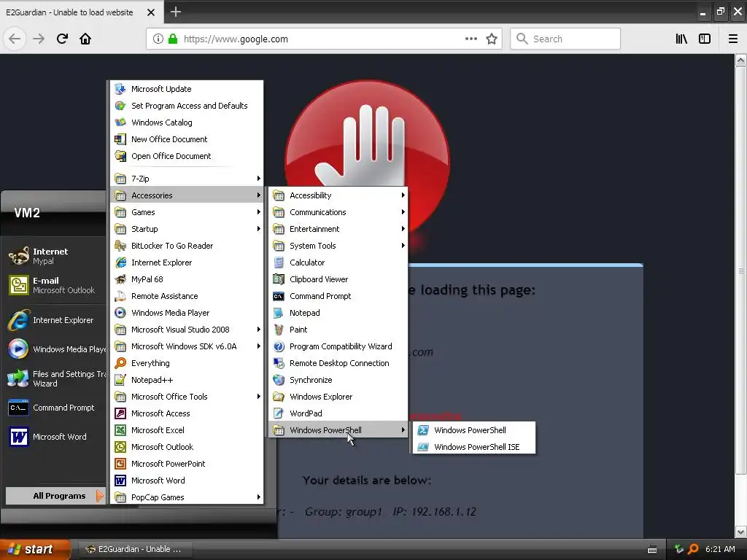Viewport: 747px width, 560px height.
Task: Close the E2Guardian browser tab
Action: pos(150,12)
